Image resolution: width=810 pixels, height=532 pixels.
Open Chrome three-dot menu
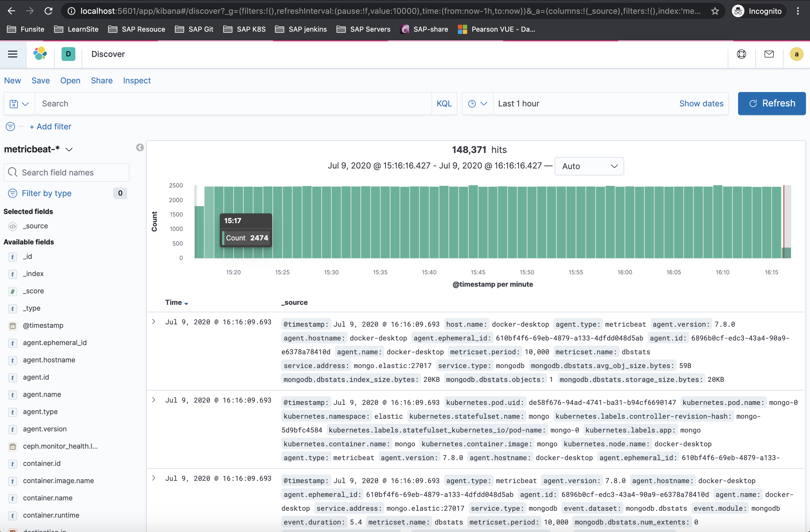coord(798,11)
